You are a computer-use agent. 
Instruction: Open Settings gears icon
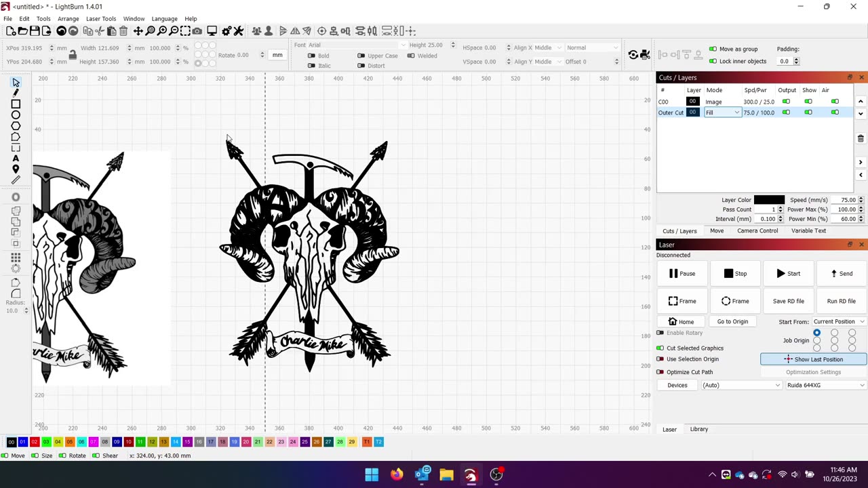click(227, 31)
